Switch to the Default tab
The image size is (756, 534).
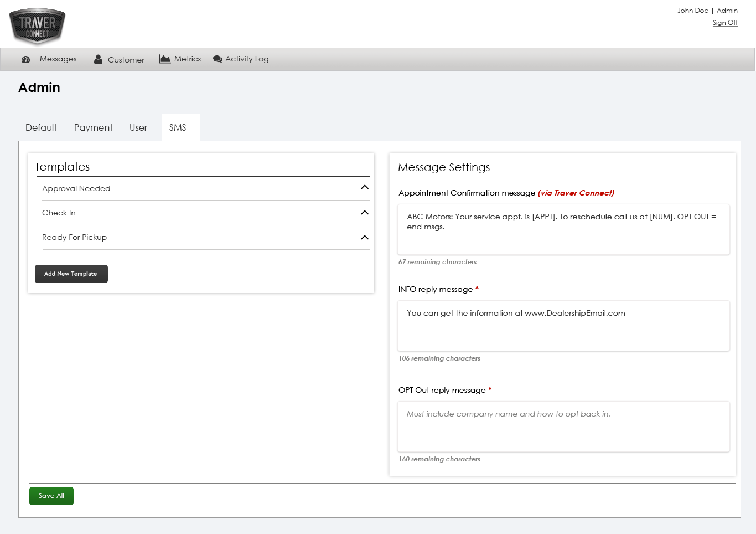pos(41,127)
